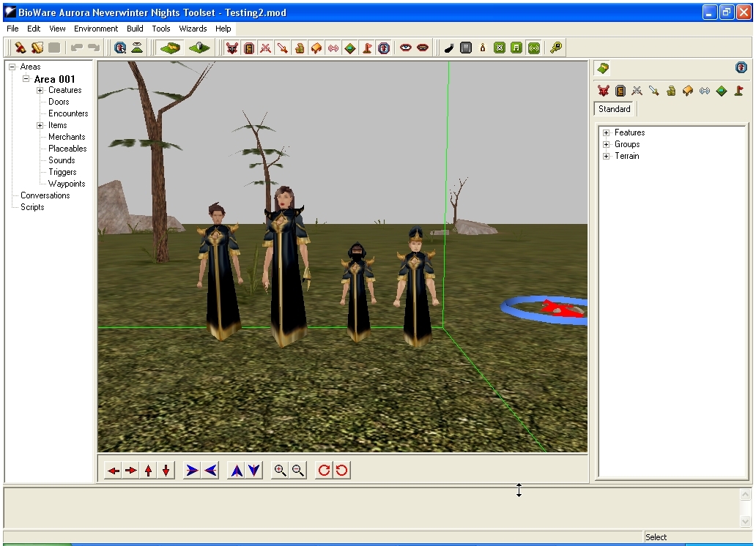The image size is (756, 546).
Task: Expand the Creatures node under Area 001
Action: (40, 90)
